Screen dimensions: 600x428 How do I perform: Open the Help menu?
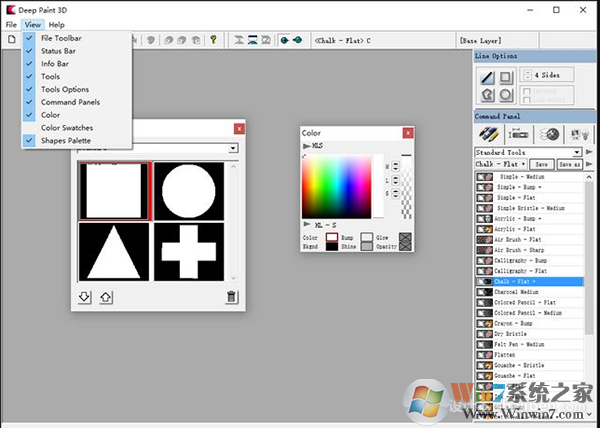click(56, 24)
